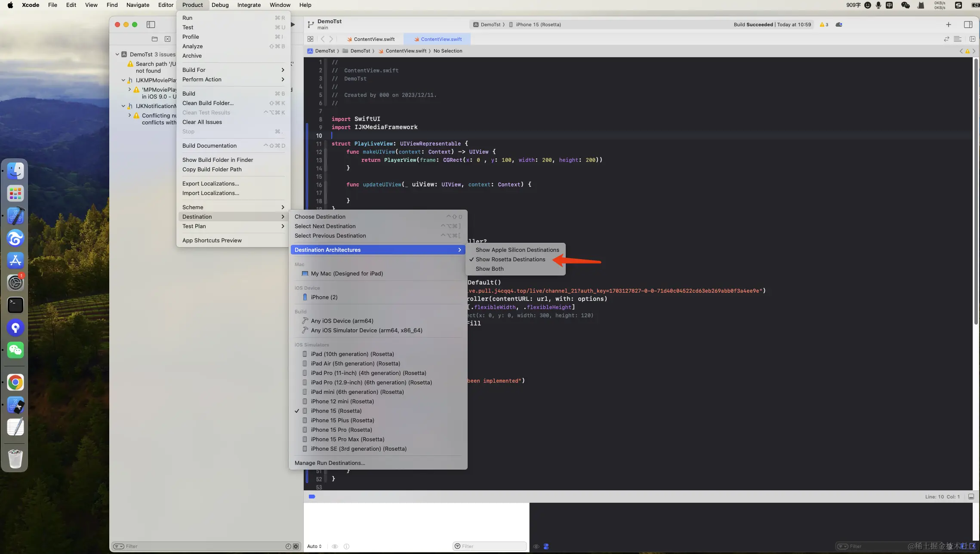Viewport: 980px width, 554px height.
Task: Click the Xcode Cloud status icon
Action: coord(839,25)
